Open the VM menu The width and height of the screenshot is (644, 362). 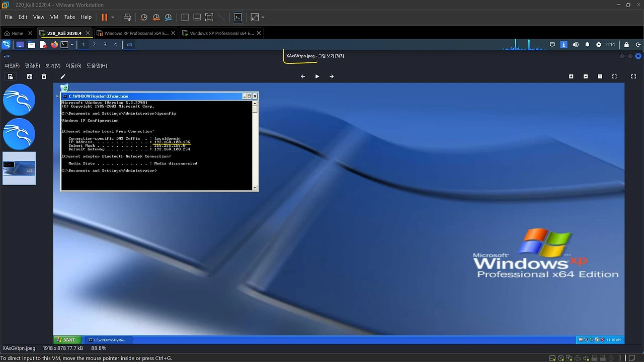(x=54, y=17)
